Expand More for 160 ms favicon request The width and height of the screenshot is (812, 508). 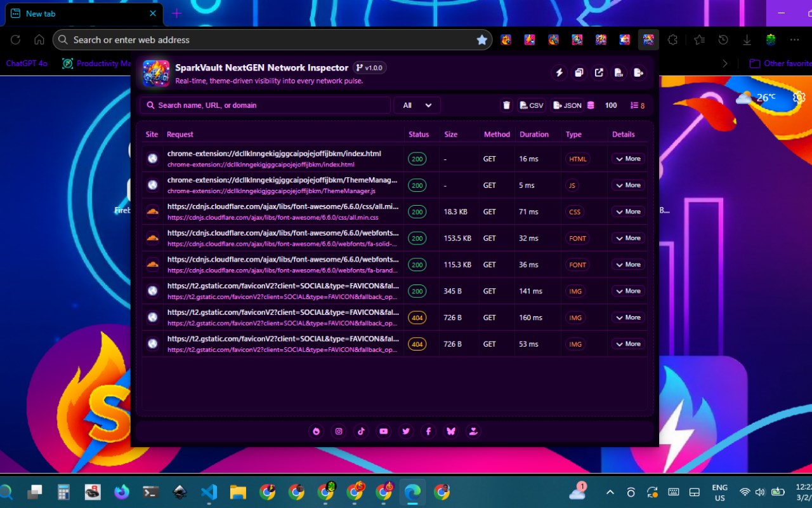628,317
